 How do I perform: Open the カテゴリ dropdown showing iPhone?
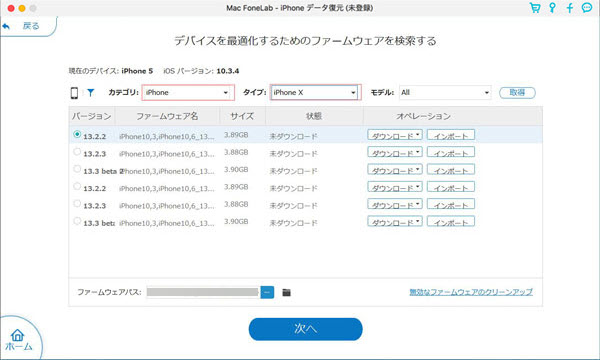[x=188, y=93]
